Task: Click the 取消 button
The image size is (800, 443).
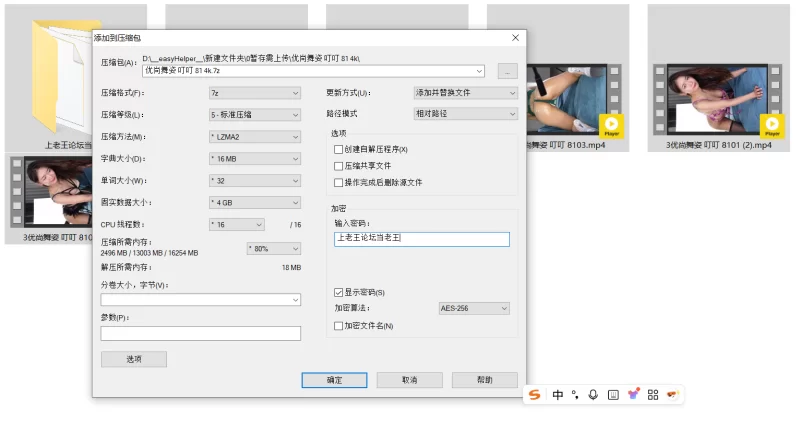Action: point(409,380)
